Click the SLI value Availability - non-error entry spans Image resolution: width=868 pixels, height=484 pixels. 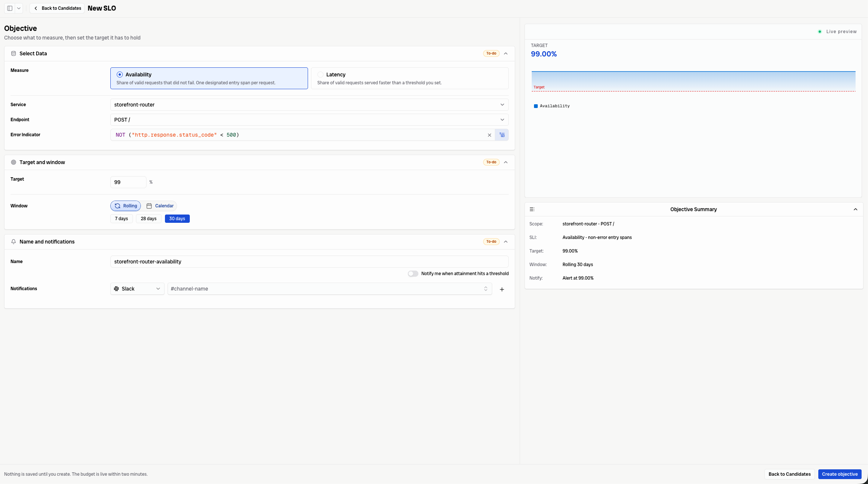[x=597, y=237]
